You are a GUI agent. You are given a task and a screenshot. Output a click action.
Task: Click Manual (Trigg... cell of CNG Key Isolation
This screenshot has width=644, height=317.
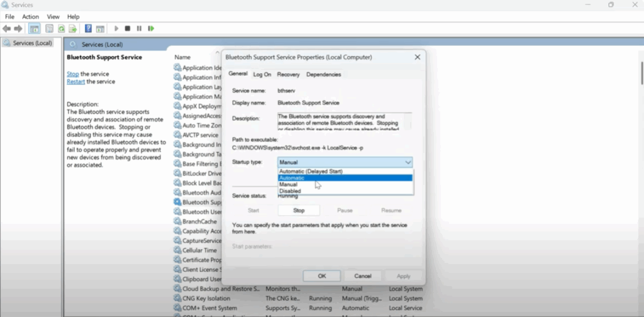coord(362,299)
